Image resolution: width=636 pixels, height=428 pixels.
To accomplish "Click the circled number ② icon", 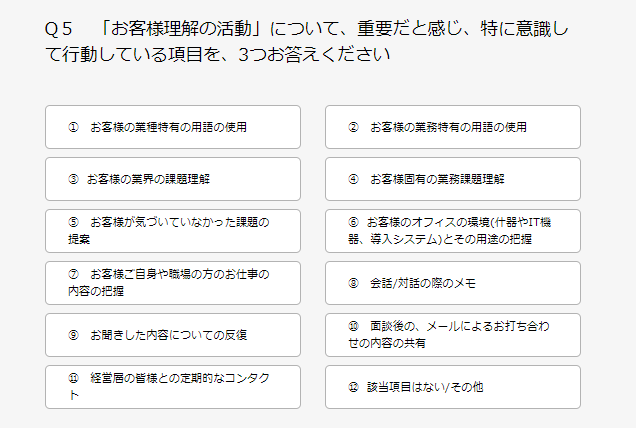I will pyautogui.click(x=353, y=127).
